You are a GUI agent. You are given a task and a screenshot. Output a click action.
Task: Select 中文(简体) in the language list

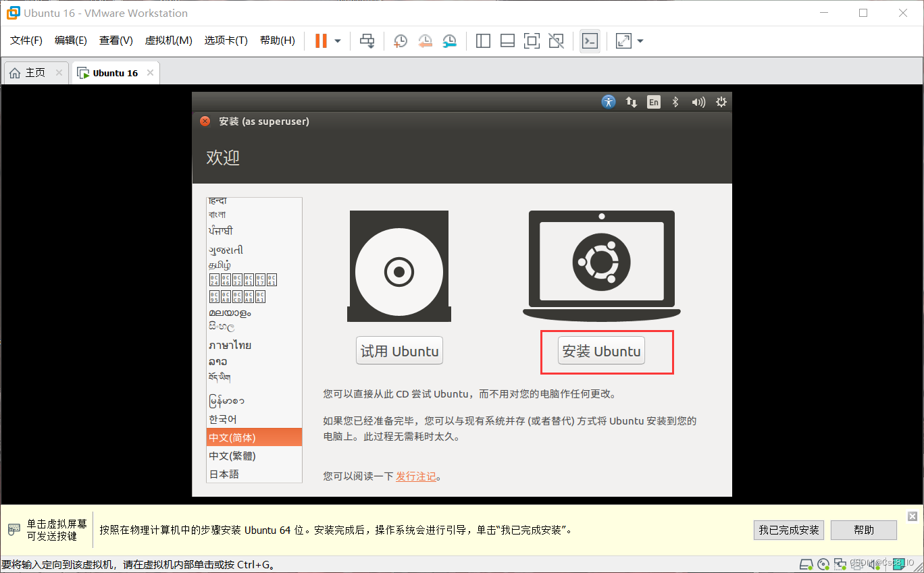click(x=254, y=437)
